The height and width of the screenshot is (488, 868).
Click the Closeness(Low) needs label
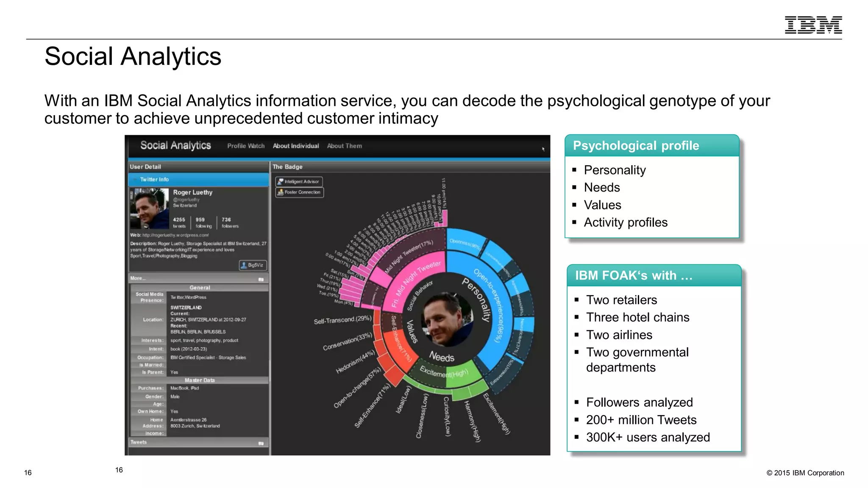[x=422, y=416]
